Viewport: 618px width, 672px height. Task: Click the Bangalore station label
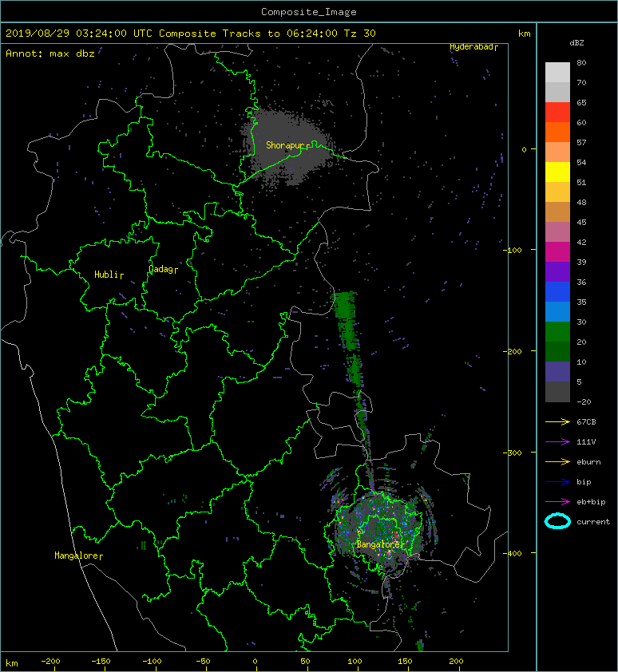tap(379, 544)
